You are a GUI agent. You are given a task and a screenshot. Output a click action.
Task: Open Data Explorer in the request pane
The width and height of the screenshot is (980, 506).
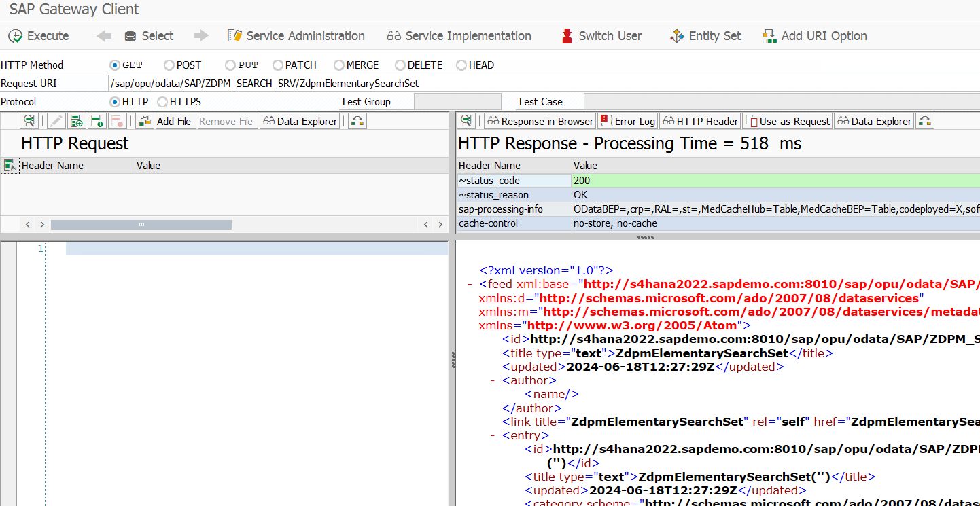[x=300, y=121]
